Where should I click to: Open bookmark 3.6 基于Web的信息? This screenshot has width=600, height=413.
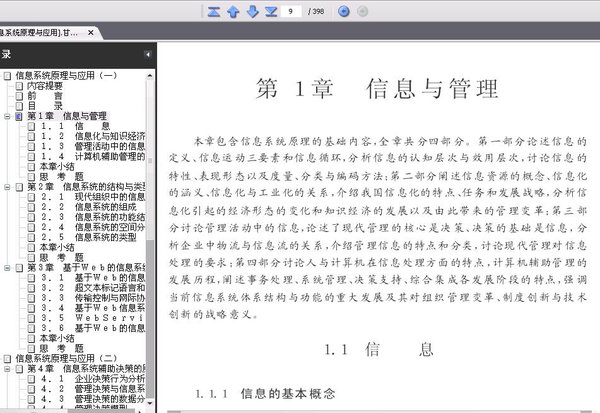93,328
